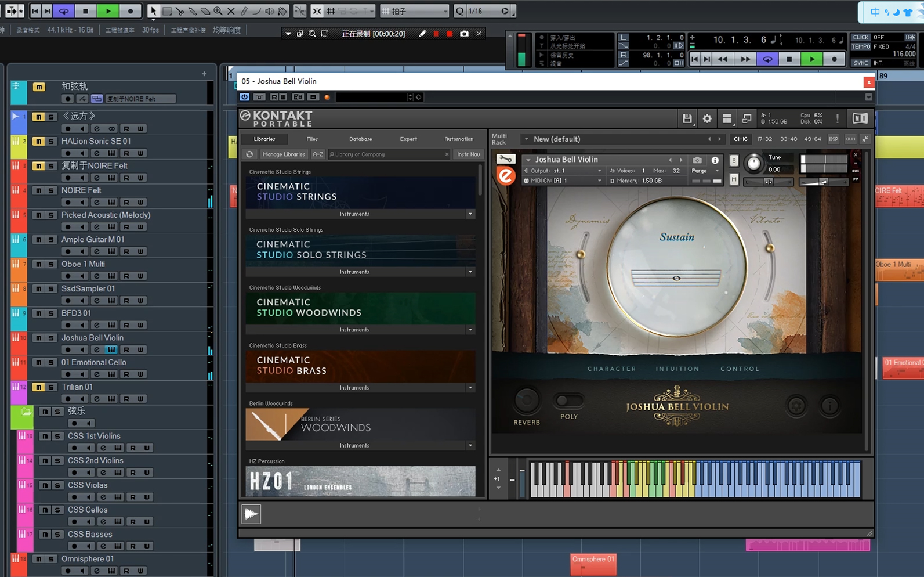Click the Library or Company search field
924x577 pixels.
point(389,154)
